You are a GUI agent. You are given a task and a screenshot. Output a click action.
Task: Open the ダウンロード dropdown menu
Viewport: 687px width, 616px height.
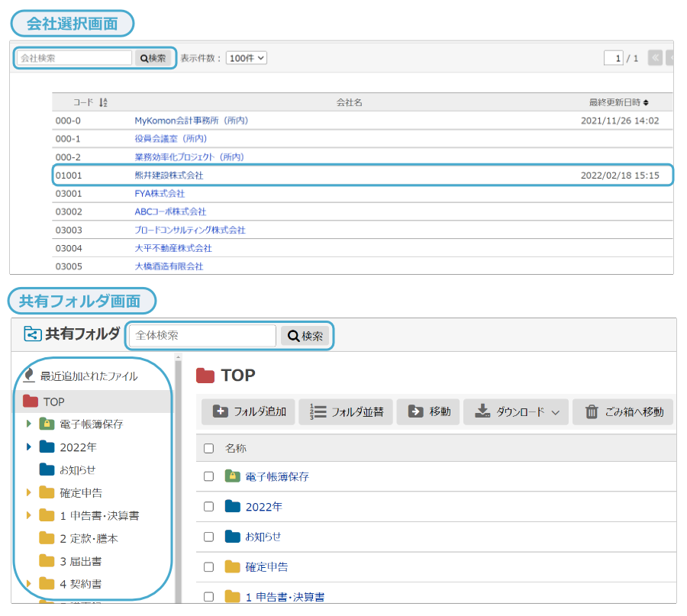518,411
